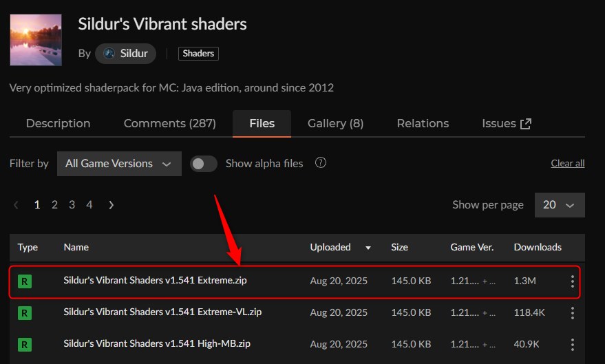Click the 118.4K downloads value
Screen dimensions: 605x364
529,312
